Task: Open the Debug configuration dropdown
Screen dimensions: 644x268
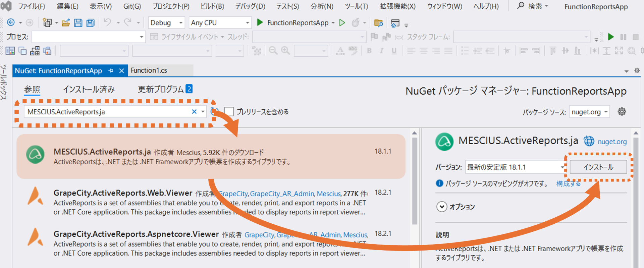Action: click(166, 22)
